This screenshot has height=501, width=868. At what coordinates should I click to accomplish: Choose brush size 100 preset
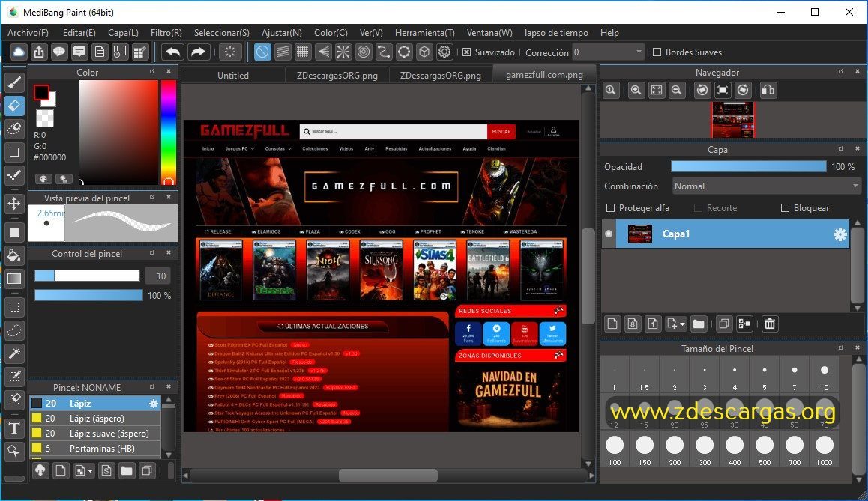coord(615,449)
